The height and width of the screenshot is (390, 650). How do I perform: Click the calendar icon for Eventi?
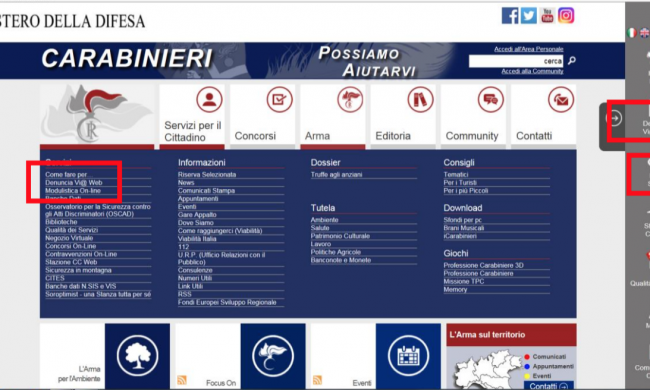point(408,356)
